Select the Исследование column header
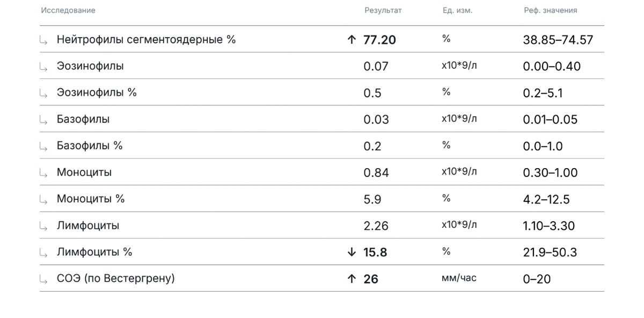This screenshot has width=644, height=318. click(x=68, y=11)
